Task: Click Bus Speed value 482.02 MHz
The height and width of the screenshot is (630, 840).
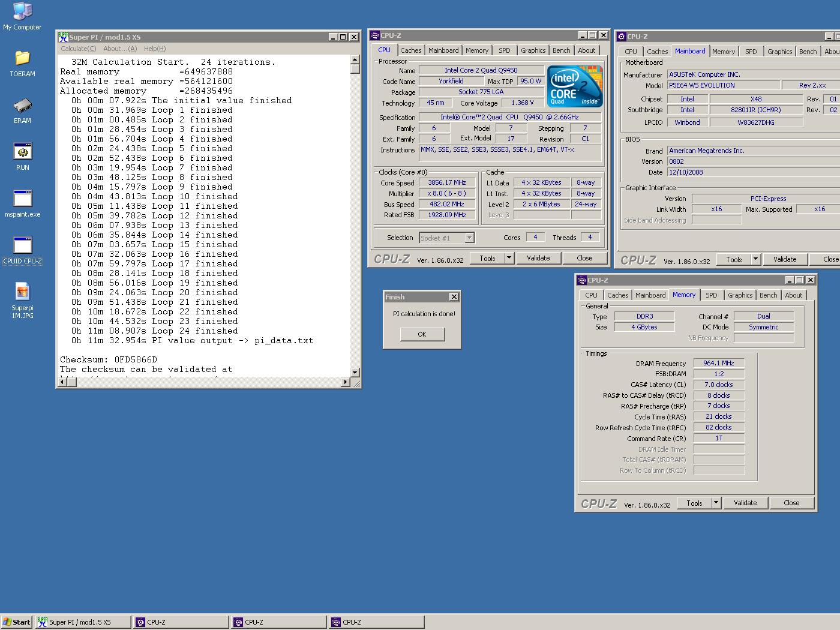Action: point(447,204)
